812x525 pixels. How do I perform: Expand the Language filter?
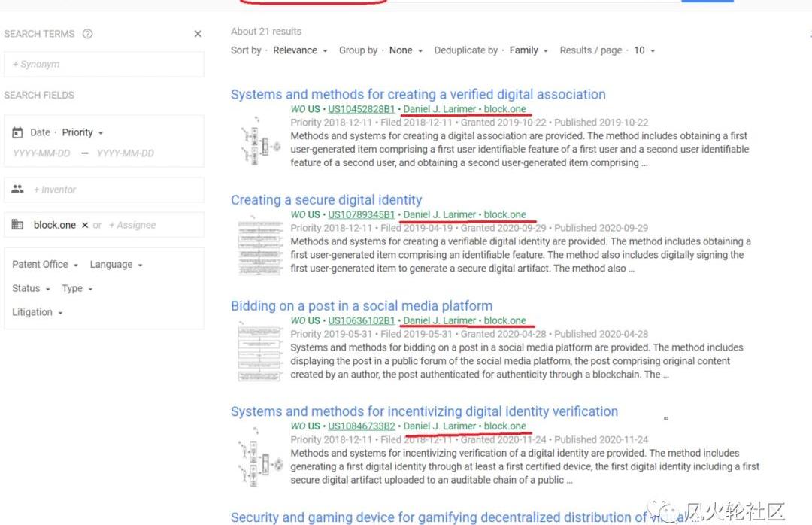[x=116, y=265]
